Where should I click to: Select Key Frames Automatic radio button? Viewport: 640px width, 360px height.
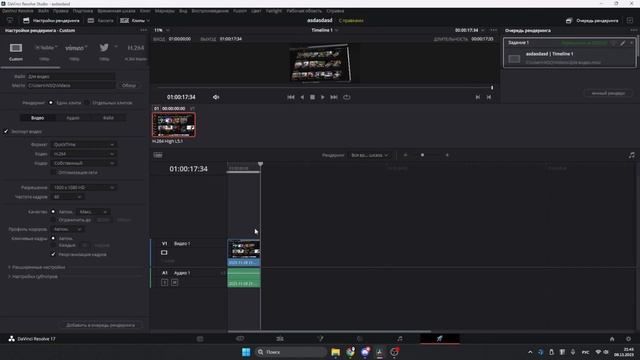tap(53, 238)
